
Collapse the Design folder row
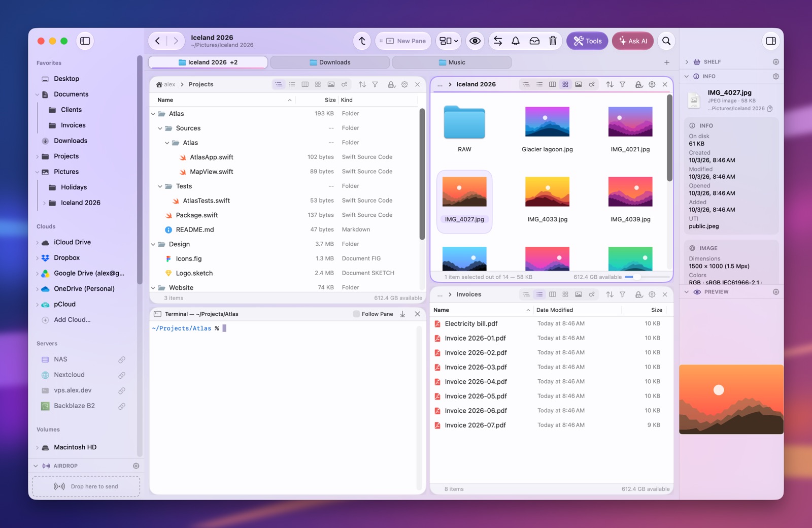[x=153, y=245]
